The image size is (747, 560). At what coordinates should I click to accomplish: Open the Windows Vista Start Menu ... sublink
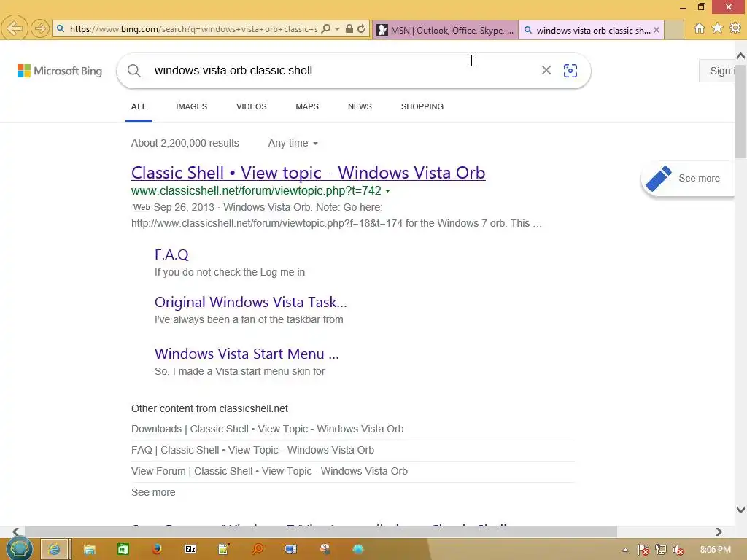pos(247,354)
